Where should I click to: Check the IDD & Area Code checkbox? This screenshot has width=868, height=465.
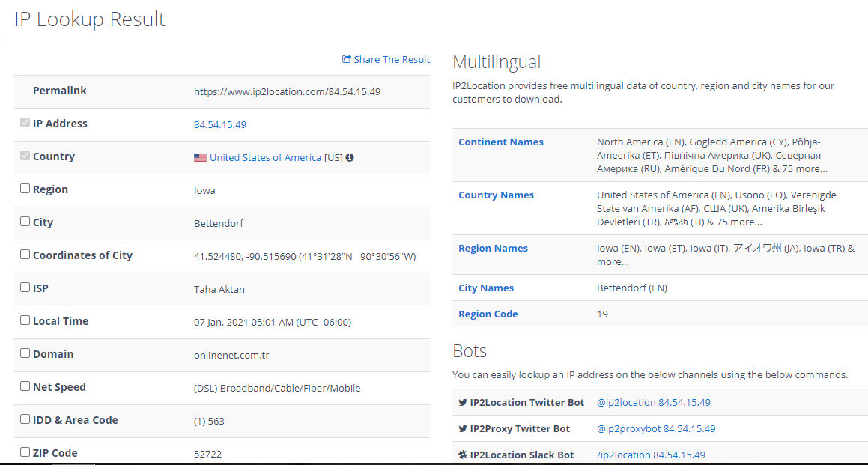pos(25,419)
